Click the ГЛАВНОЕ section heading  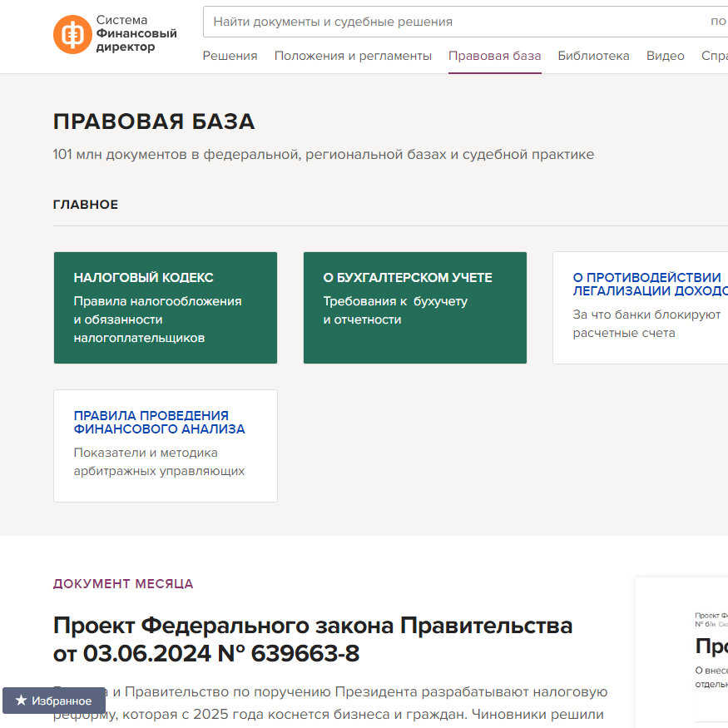pyautogui.click(x=86, y=205)
